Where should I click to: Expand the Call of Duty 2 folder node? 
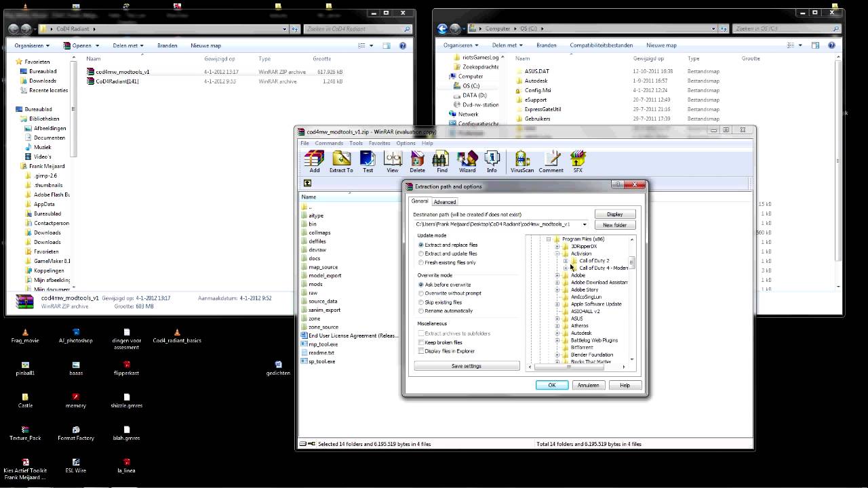566,261
